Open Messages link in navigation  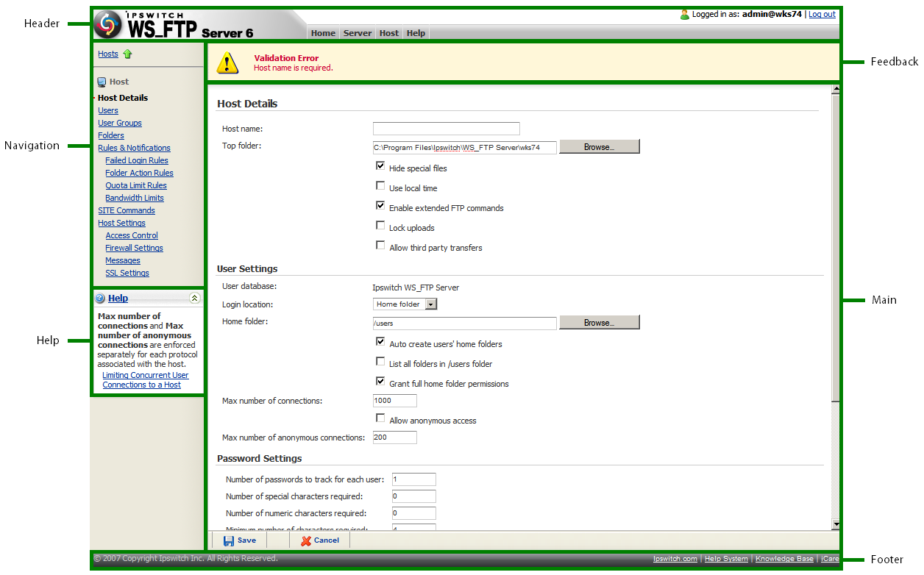click(x=123, y=260)
